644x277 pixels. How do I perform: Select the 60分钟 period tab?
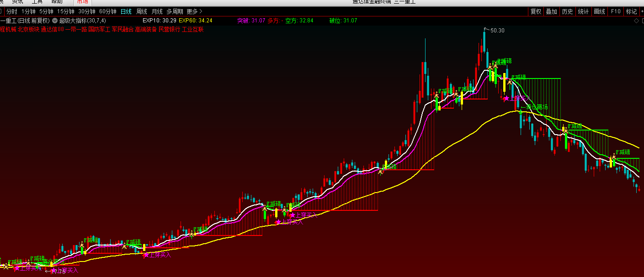tap(108, 11)
